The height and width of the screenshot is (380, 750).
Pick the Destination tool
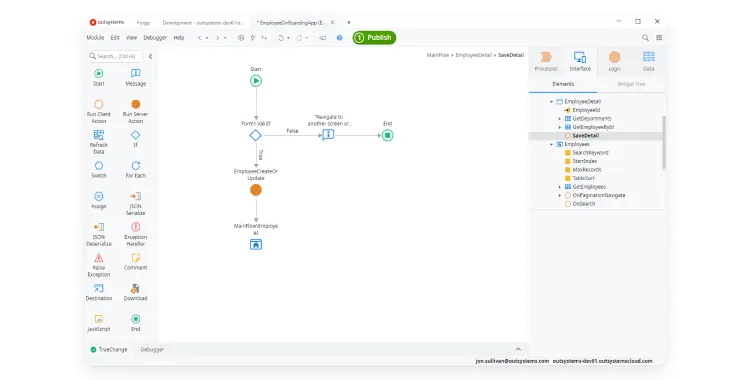(x=99, y=292)
